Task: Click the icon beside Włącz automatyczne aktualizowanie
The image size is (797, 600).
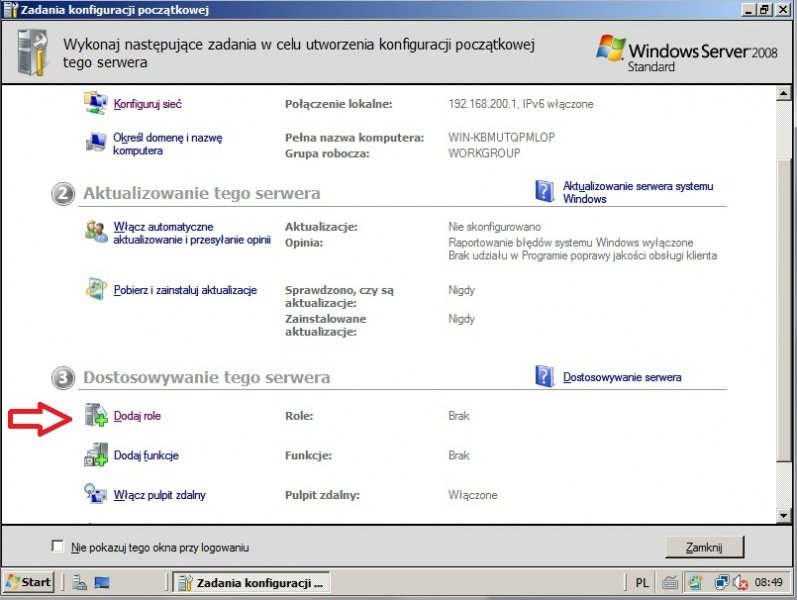Action: click(96, 231)
